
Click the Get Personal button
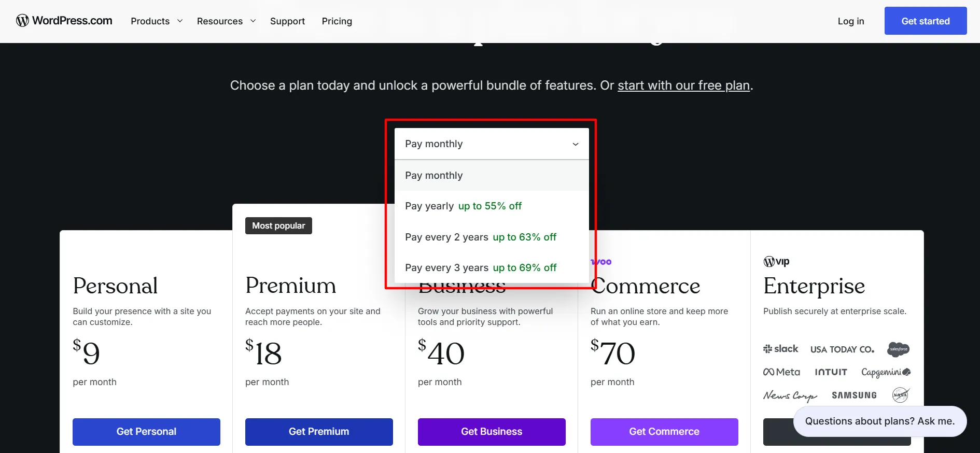tap(146, 432)
